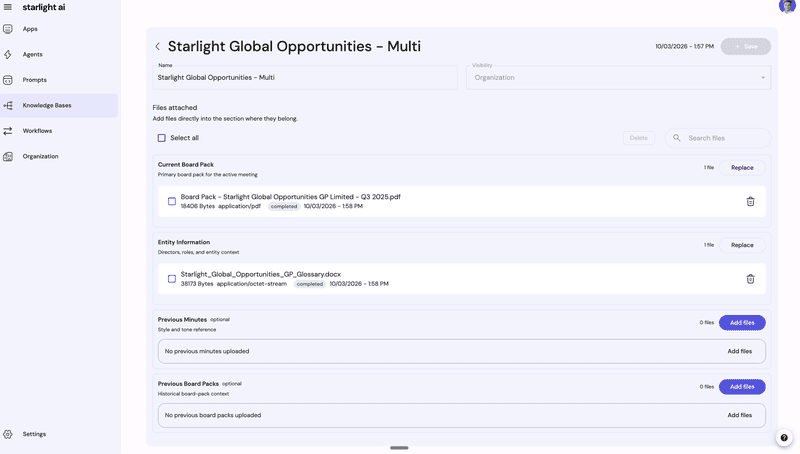
Task: Click the Apps sidebar icon
Action: 8,29
